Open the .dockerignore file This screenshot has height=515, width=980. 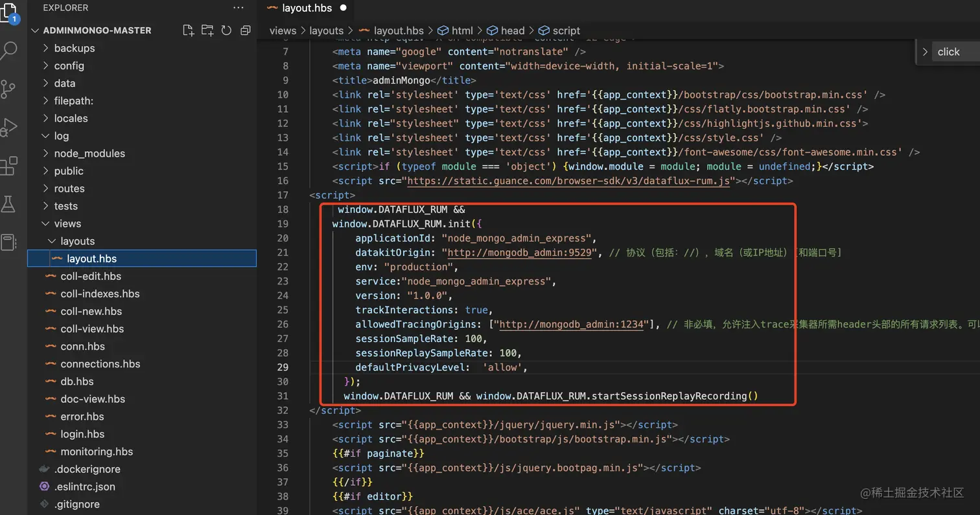click(142, 468)
